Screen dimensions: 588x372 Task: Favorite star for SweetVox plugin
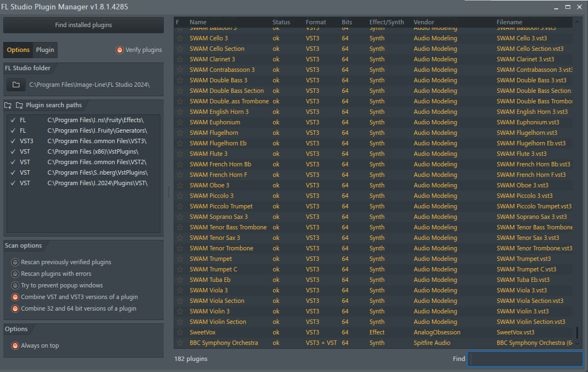click(180, 332)
